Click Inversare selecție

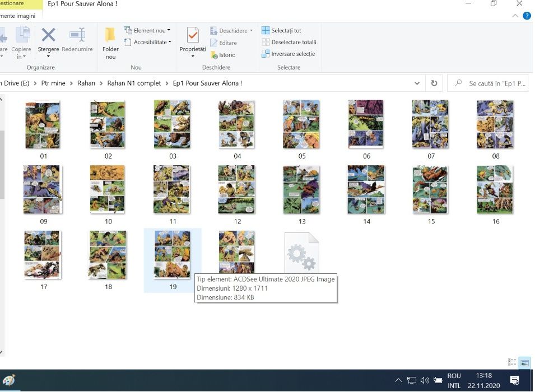pos(288,54)
